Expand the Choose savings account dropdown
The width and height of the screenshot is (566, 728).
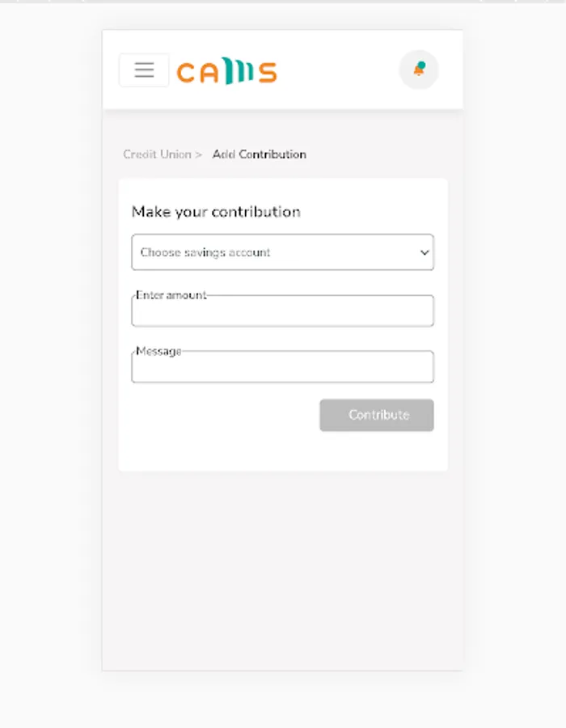(x=282, y=252)
